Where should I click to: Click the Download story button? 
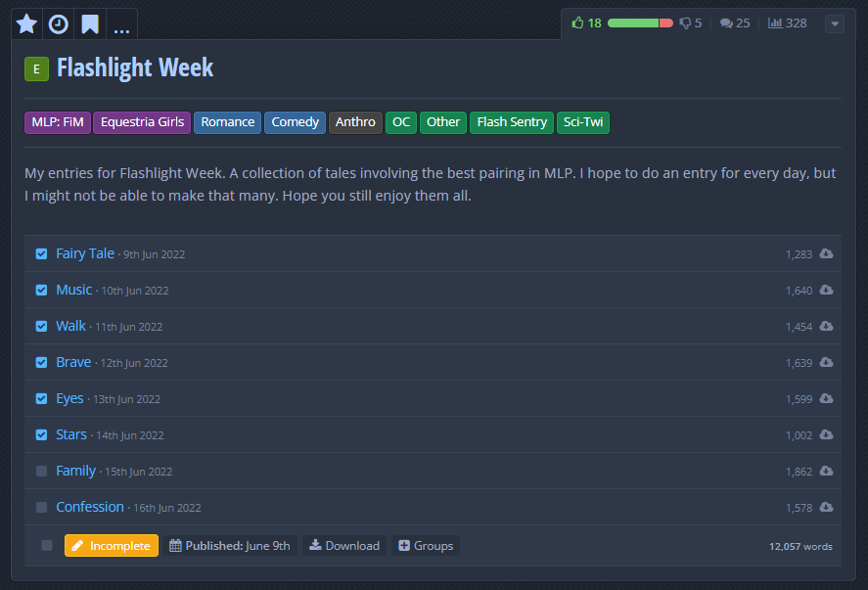coord(344,546)
